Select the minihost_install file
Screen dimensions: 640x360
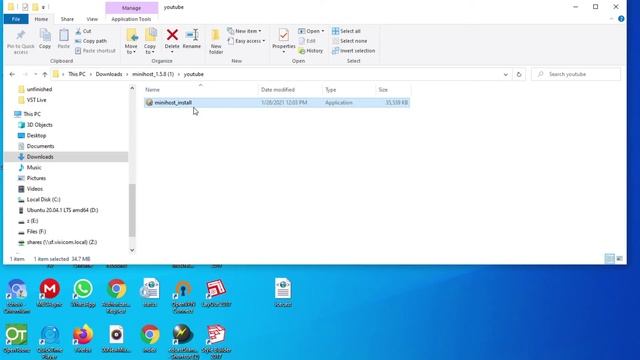(x=277, y=102)
